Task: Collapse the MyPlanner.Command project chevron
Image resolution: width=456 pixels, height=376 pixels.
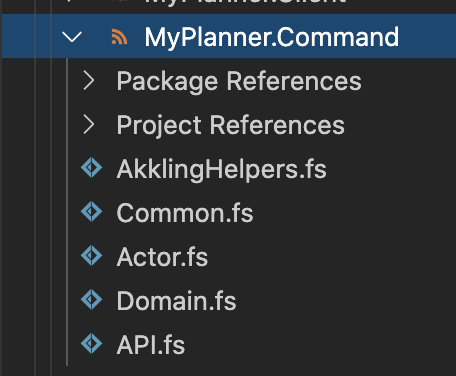Action: [72, 37]
